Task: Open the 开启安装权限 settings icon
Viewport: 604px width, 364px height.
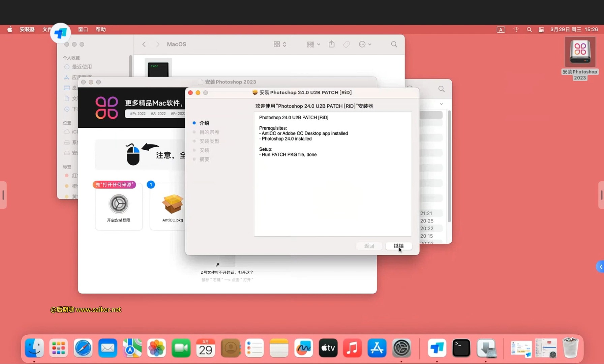Action: [119, 204]
